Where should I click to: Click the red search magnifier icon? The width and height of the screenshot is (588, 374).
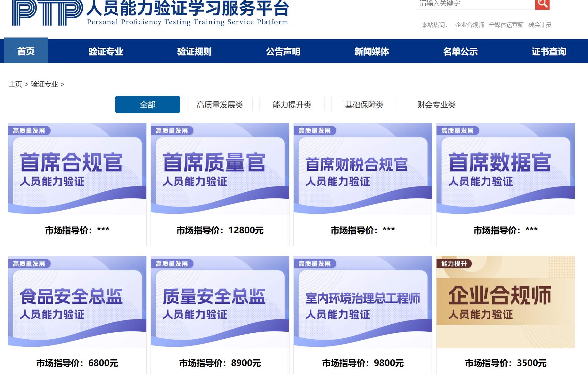click(542, 4)
